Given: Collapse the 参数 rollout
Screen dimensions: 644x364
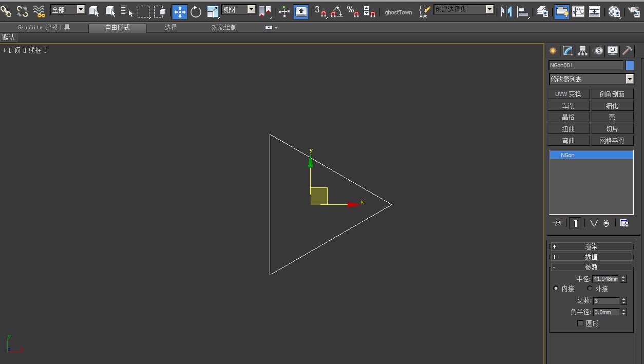Looking at the screenshot, I should click(x=591, y=267).
